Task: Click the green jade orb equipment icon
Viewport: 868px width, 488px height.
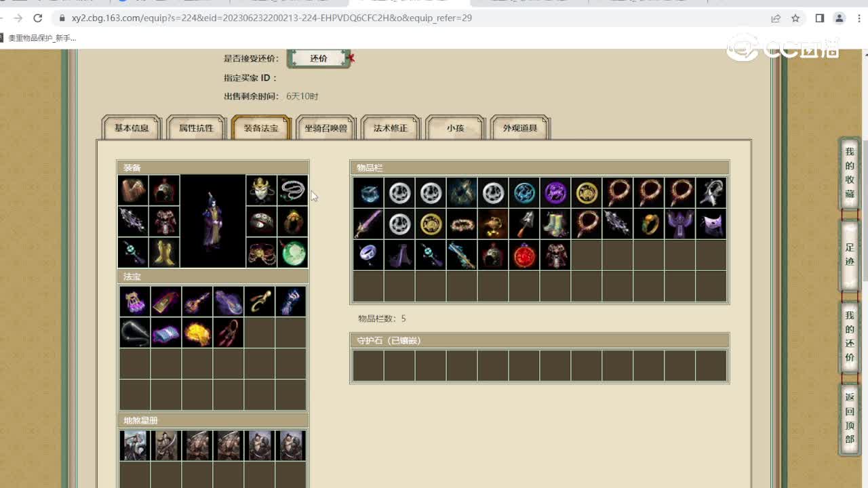Action: (x=292, y=253)
